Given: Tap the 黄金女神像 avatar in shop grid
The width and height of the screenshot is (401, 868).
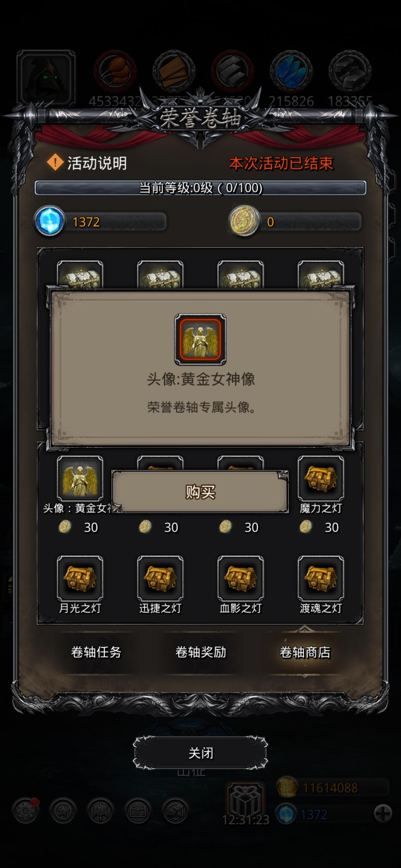Looking at the screenshot, I should point(80,479).
